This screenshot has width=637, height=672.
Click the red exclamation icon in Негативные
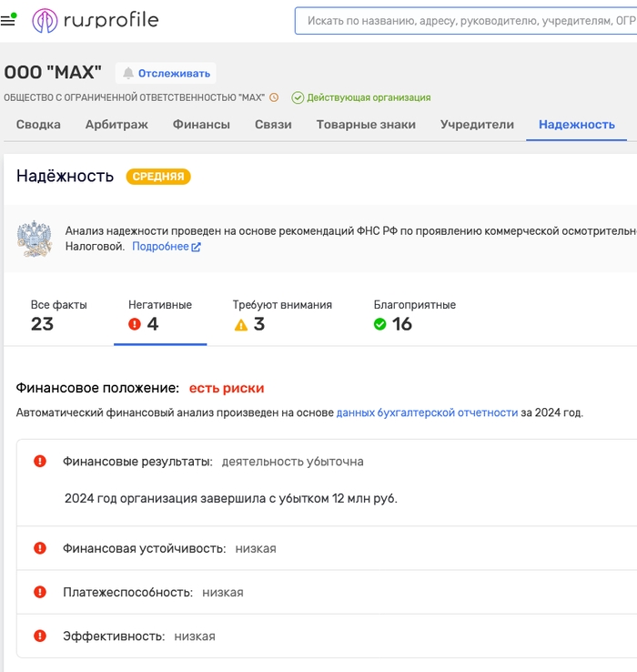point(135,324)
